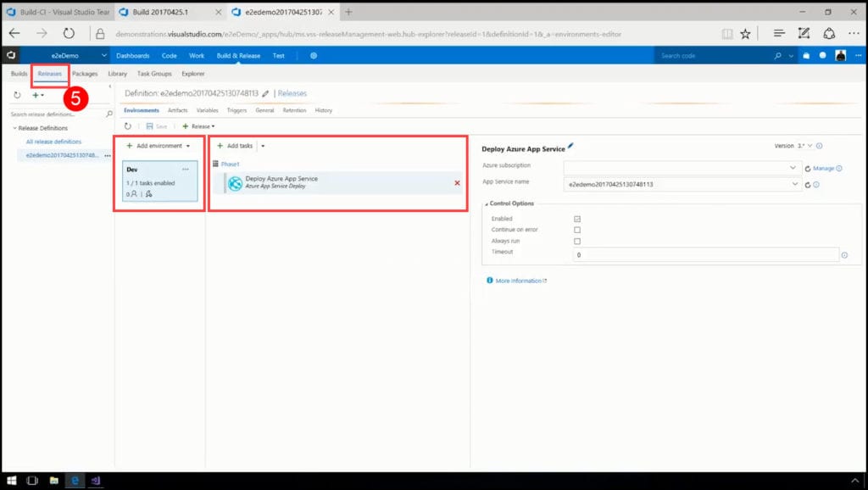Open the Add environment dropdown arrow
This screenshot has height=490, width=868.
click(188, 146)
